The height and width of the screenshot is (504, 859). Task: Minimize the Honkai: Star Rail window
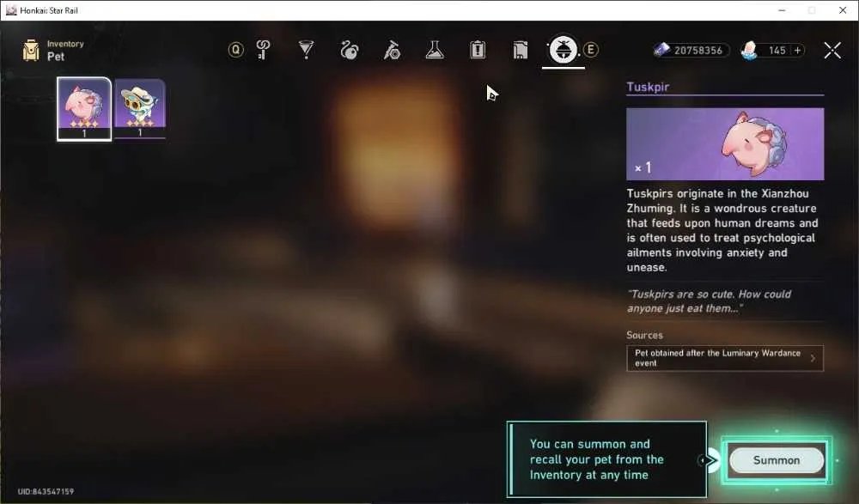coord(782,10)
